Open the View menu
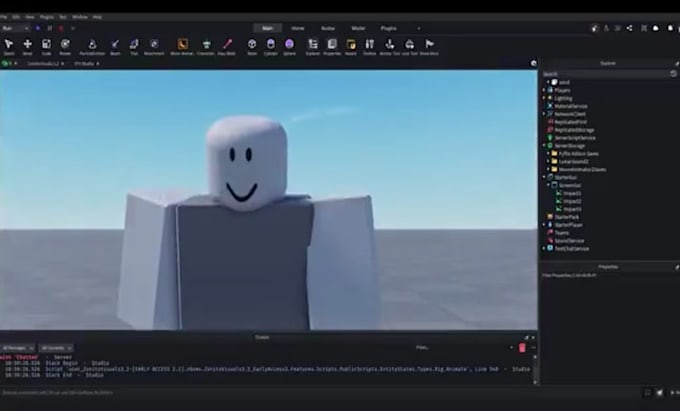680x411 pixels. pos(29,17)
